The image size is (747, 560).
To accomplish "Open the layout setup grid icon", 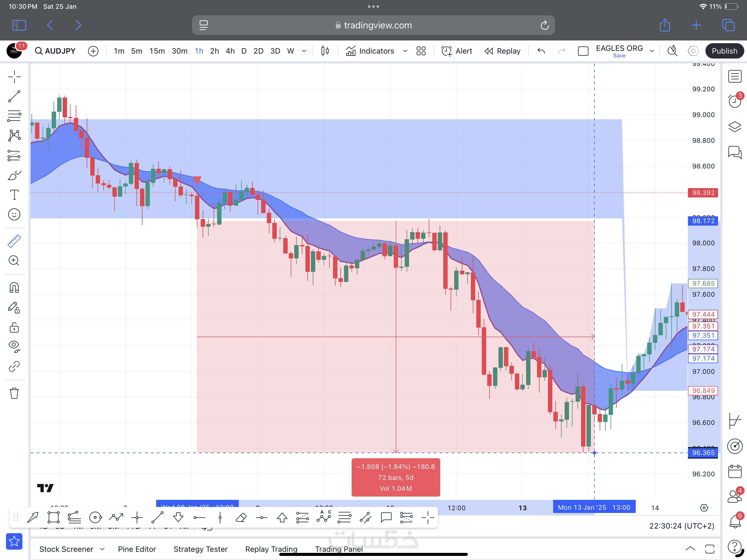I will (421, 51).
